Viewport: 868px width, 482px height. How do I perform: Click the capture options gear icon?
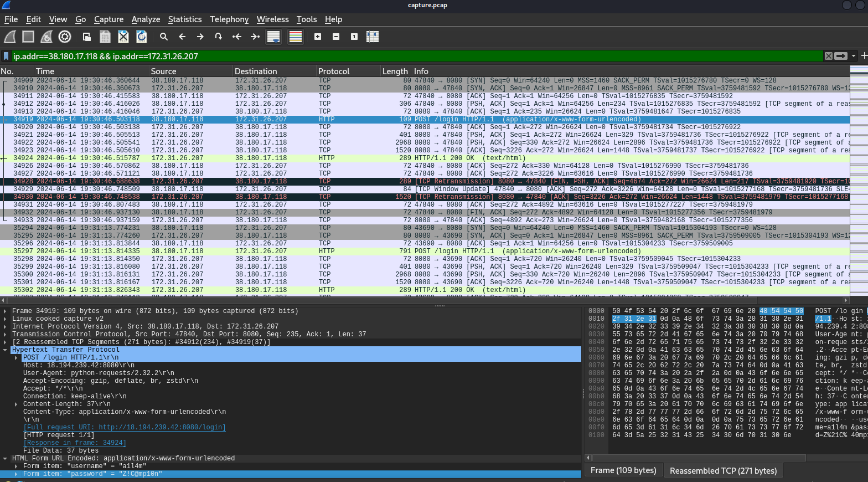click(x=65, y=37)
